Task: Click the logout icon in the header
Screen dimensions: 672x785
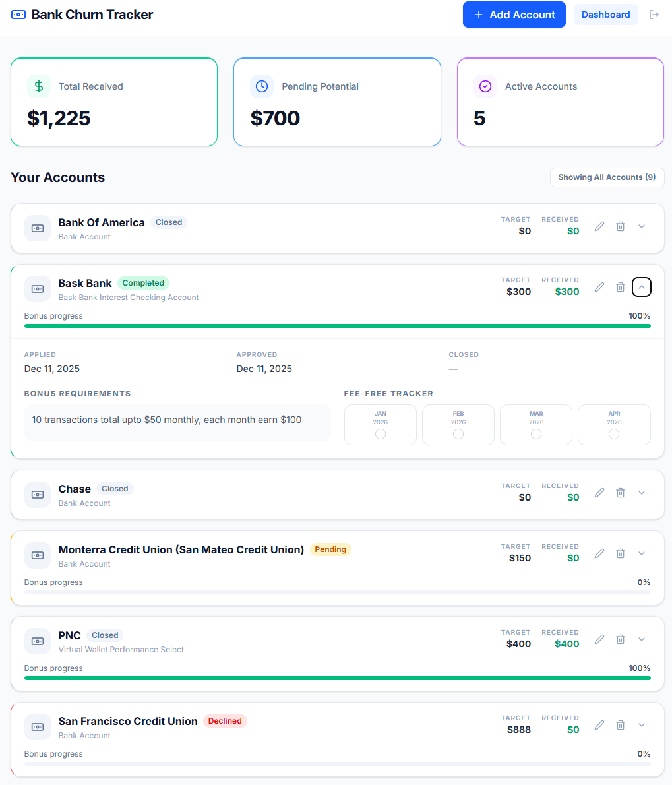Action: (x=654, y=14)
